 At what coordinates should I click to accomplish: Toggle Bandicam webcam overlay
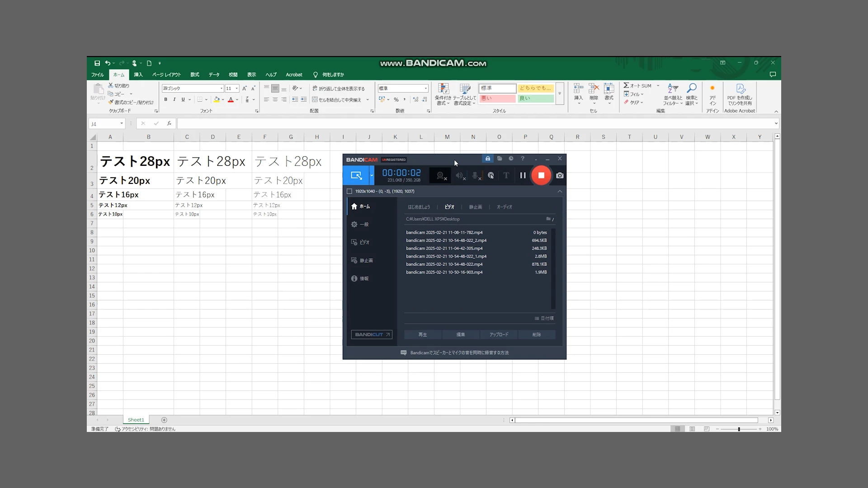[x=440, y=175]
